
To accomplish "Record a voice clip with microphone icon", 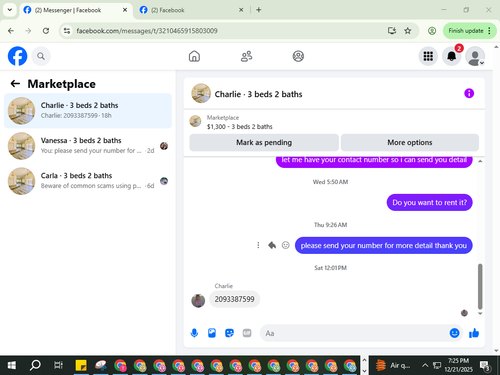I will [x=194, y=333].
